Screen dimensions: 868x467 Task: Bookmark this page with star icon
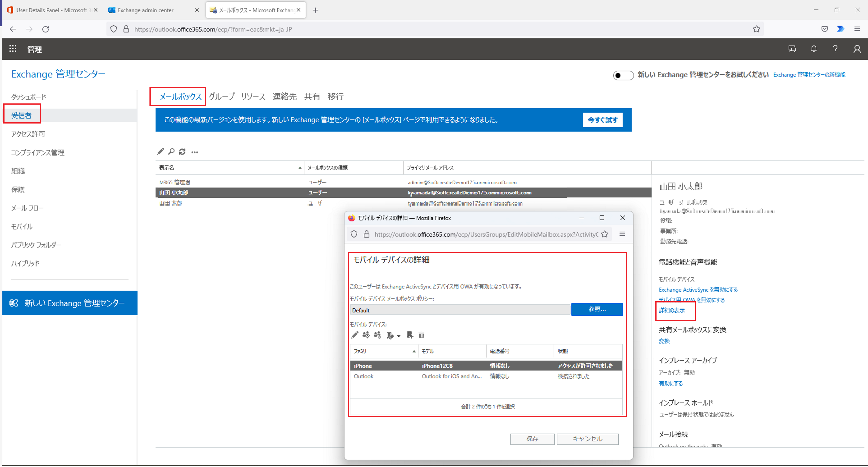pyautogui.click(x=756, y=29)
